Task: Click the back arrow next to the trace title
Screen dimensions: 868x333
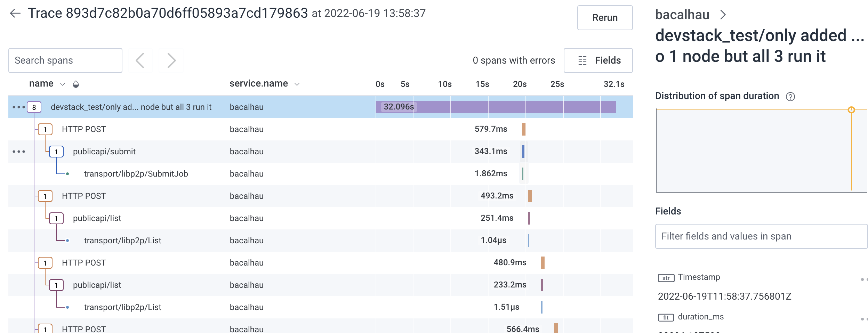Action: coord(15,13)
